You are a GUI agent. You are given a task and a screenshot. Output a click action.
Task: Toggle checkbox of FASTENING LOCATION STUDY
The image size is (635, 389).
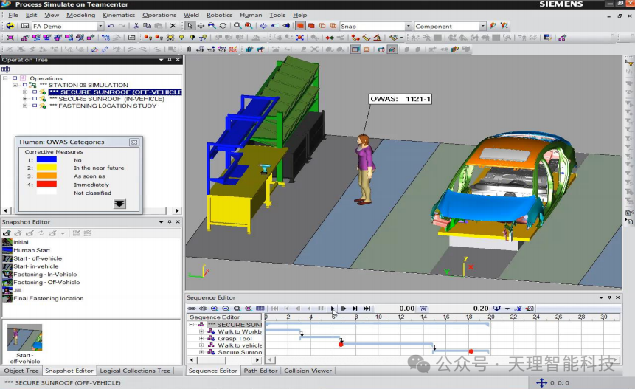(34, 106)
